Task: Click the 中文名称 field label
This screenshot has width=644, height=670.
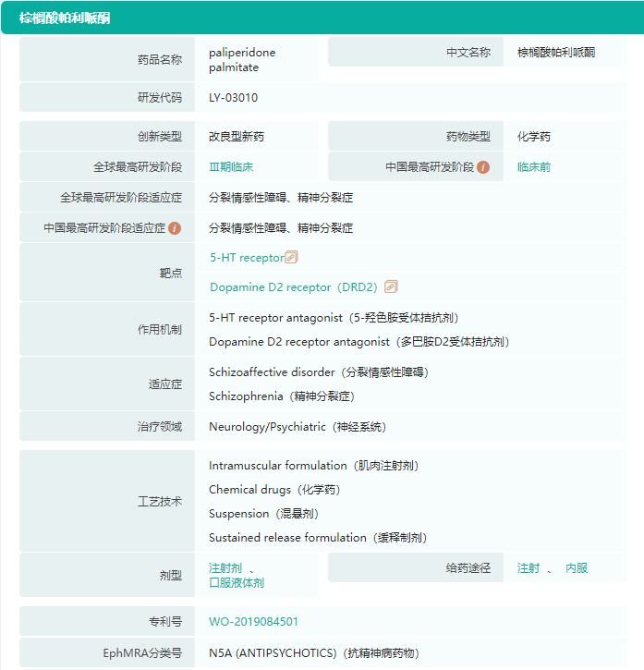Action: tap(468, 53)
